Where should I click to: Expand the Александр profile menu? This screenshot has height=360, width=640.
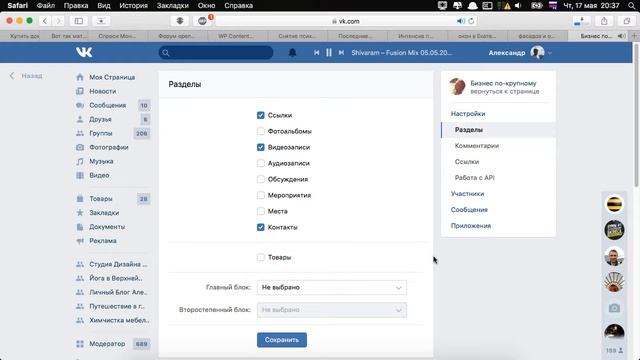(520, 53)
